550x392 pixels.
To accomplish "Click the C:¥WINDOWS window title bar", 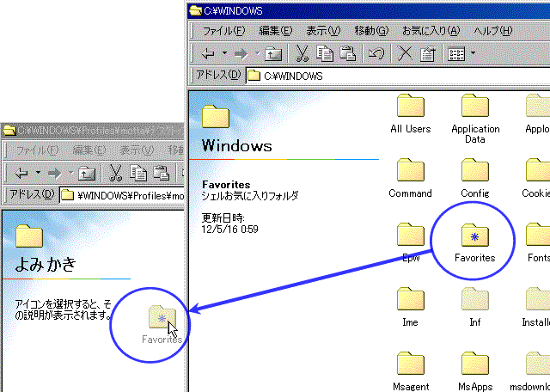I will 369,11.
